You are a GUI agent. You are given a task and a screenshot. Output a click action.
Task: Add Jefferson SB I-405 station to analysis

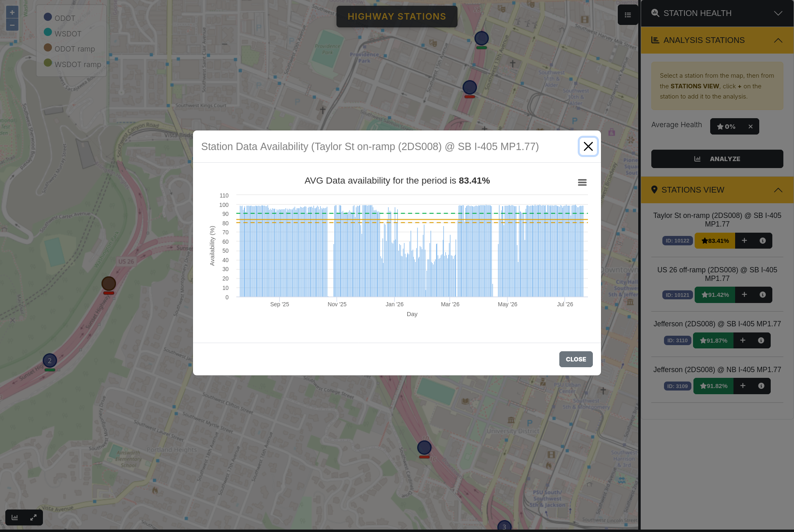(742, 340)
